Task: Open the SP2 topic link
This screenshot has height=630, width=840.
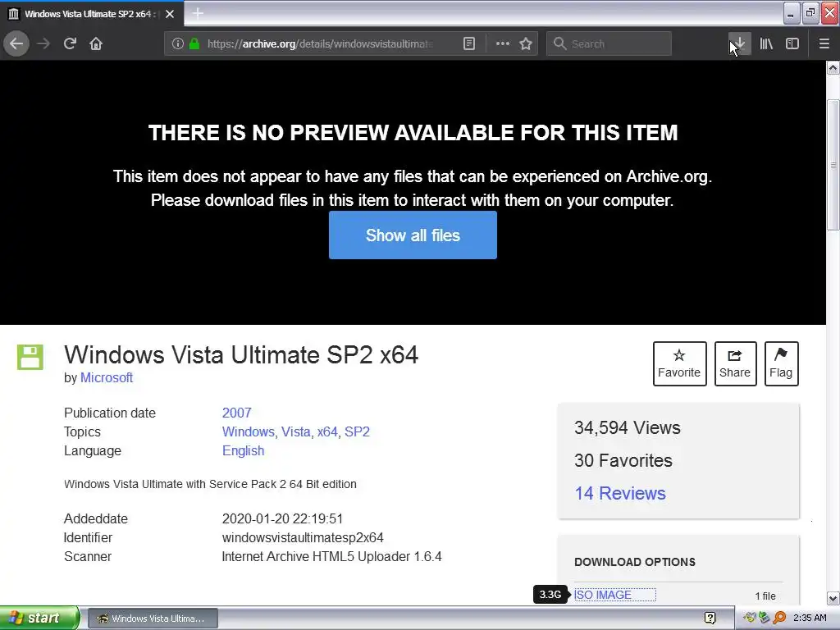Action: click(x=357, y=431)
